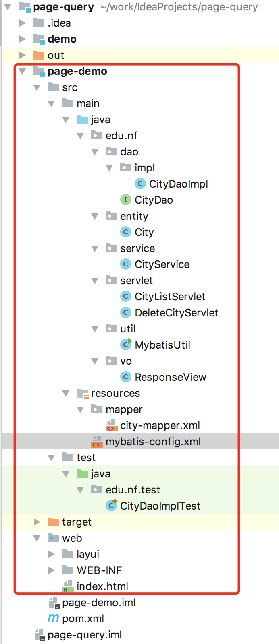
Task: Collapse the resources folder
Action: pos(66,393)
